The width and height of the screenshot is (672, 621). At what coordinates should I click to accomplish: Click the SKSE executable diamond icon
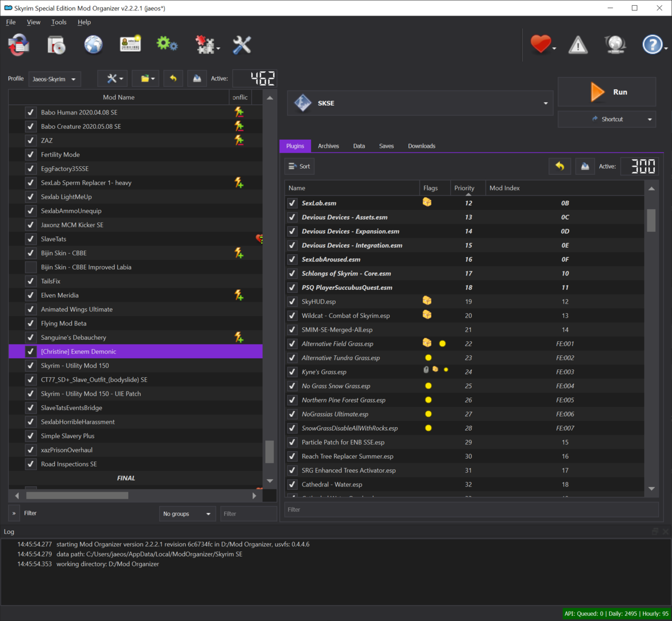302,103
